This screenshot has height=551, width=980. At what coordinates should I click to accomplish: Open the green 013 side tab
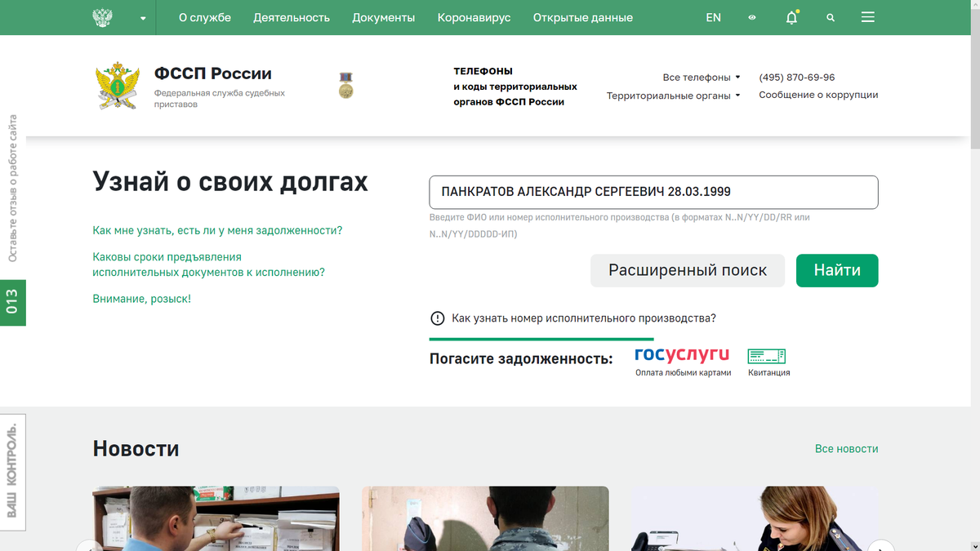click(x=12, y=303)
